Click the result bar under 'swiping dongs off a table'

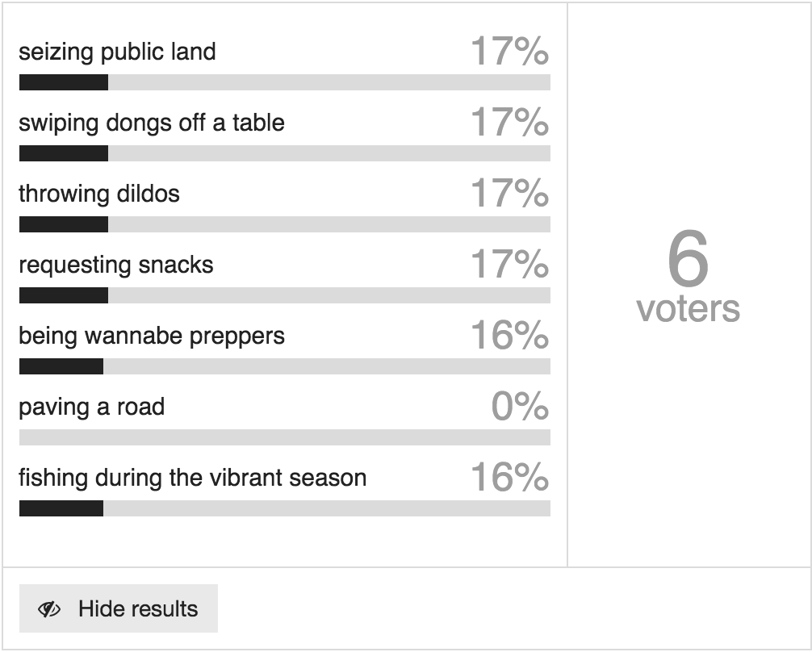click(285, 153)
